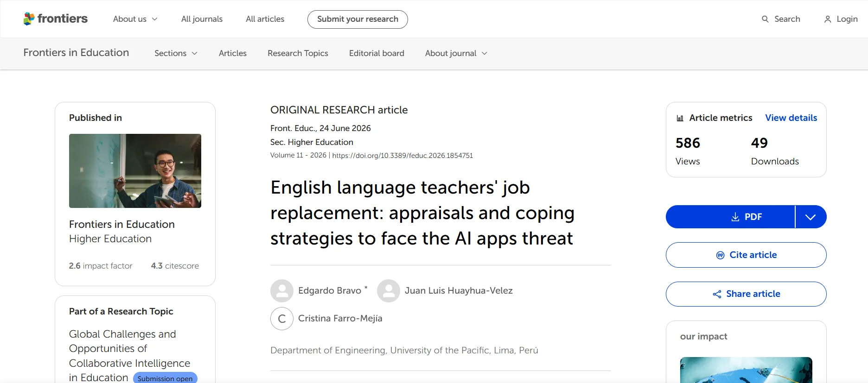This screenshot has height=383, width=868.
Task: Open All journals
Action: (202, 19)
